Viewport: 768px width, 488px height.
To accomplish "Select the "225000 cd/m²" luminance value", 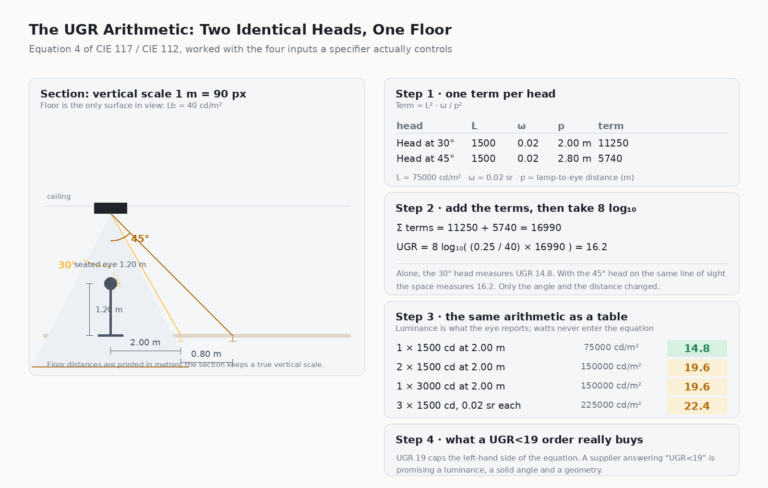I will [x=611, y=405].
